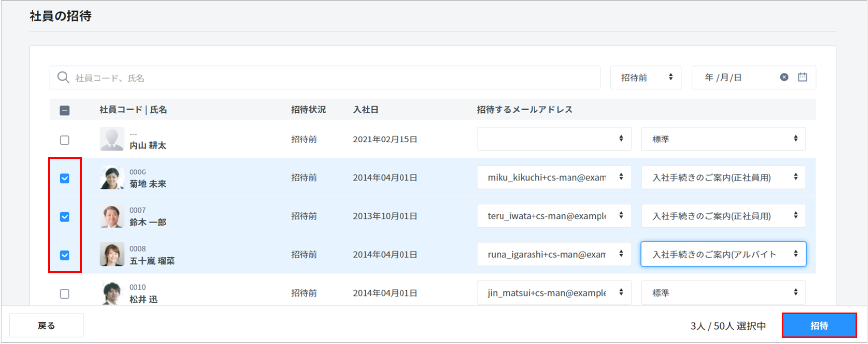868x344 pixels.
Task: Click 菊地 未来's profile photo
Action: [x=112, y=178]
